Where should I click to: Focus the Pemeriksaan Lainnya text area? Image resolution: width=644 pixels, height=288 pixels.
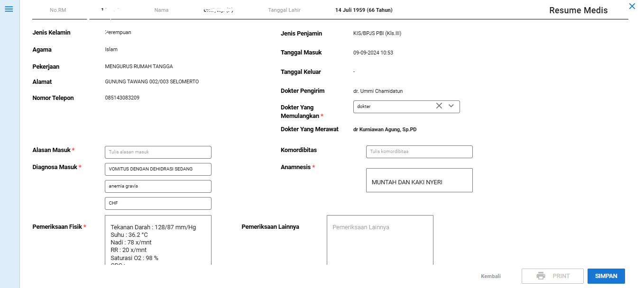click(x=379, y=242)
